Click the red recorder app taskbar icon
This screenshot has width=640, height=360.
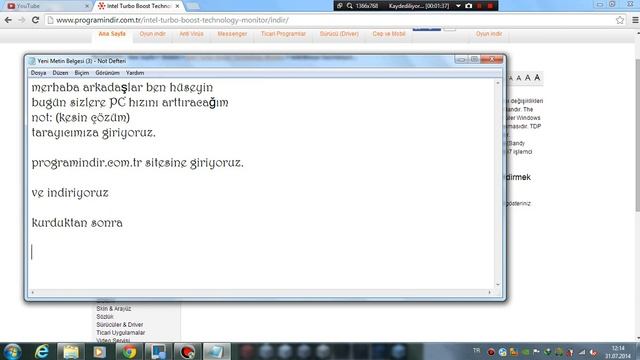pyautogui.click(x=187, y=351)
